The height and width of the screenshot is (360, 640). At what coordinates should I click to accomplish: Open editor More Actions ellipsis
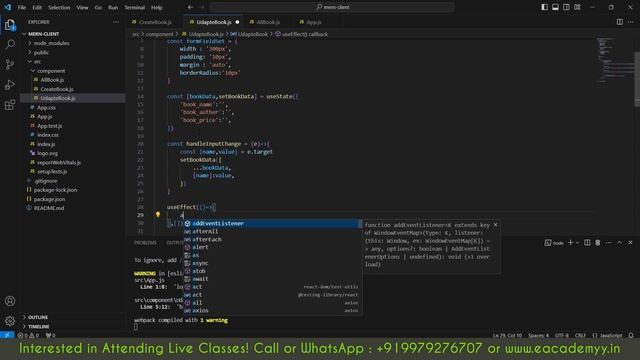(631, 22)
